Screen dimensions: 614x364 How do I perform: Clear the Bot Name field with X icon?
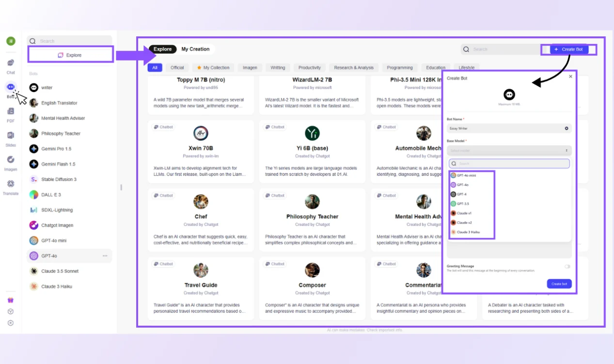point(566,128)
